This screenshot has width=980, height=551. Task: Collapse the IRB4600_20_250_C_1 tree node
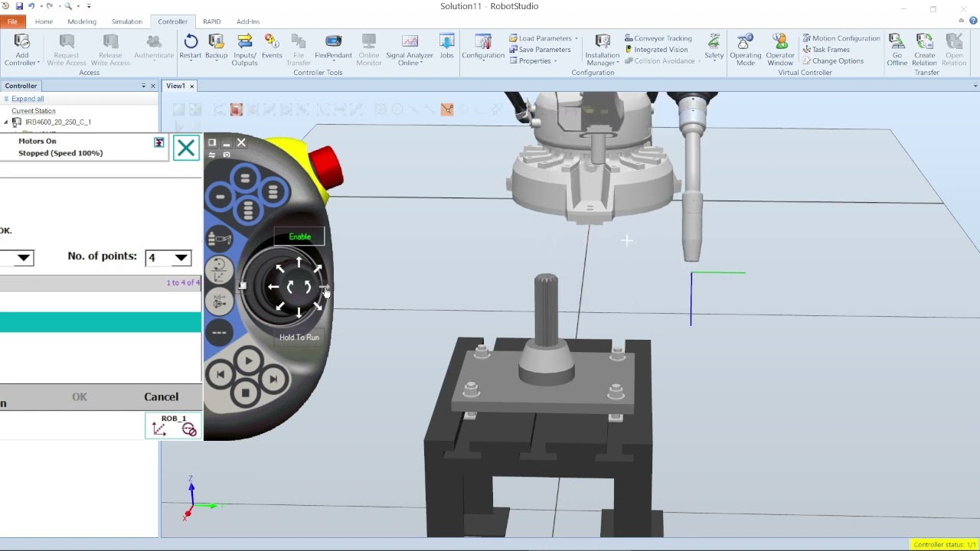pos(6,122)
